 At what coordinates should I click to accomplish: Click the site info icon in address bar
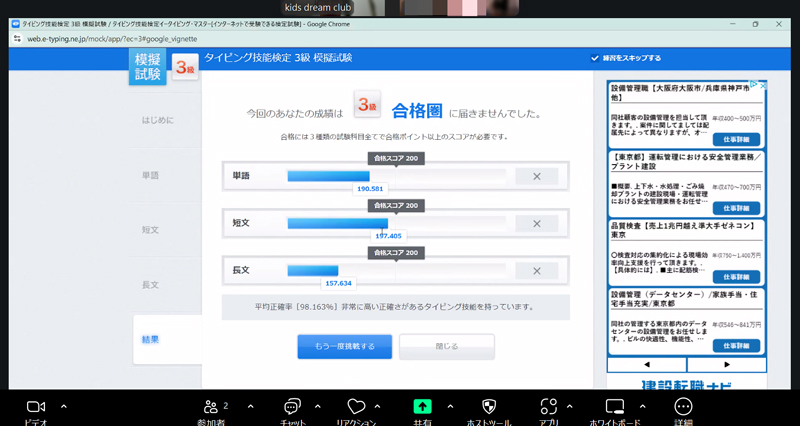(x=17, y=39)
